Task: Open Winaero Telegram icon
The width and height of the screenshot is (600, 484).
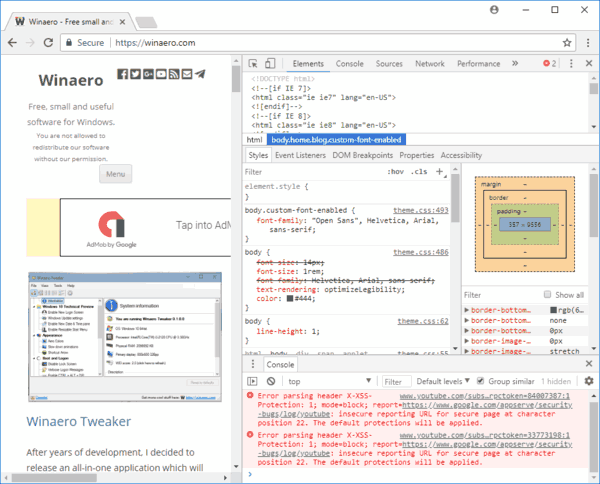Action: pos(200,73)
